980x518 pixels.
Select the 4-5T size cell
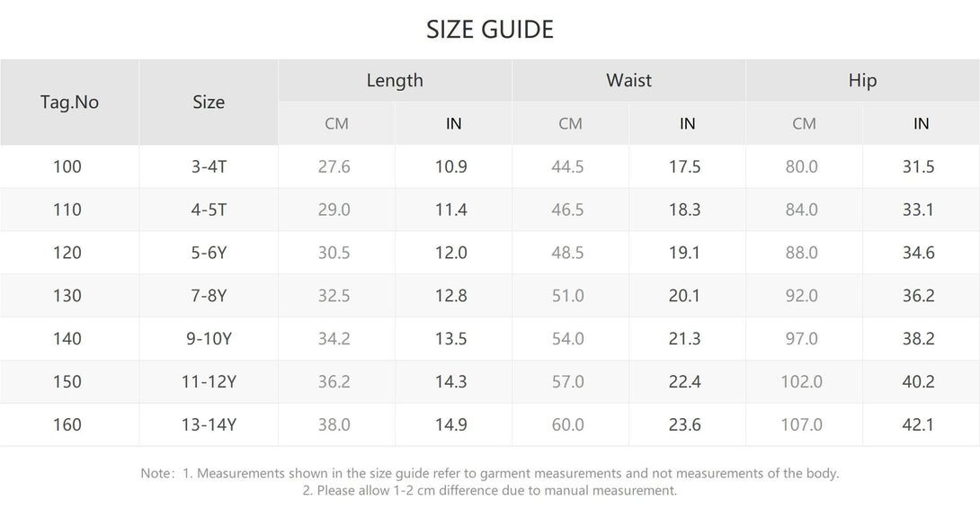point(209,210)
